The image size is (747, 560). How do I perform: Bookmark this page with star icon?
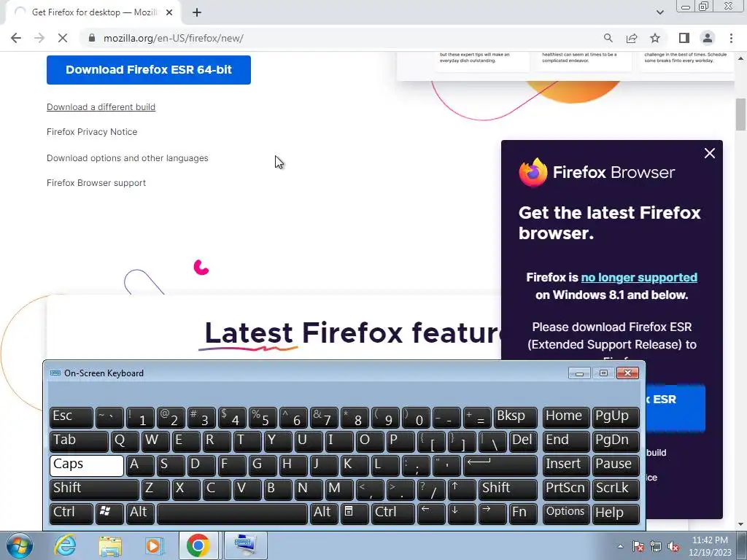tap(655, 38)
